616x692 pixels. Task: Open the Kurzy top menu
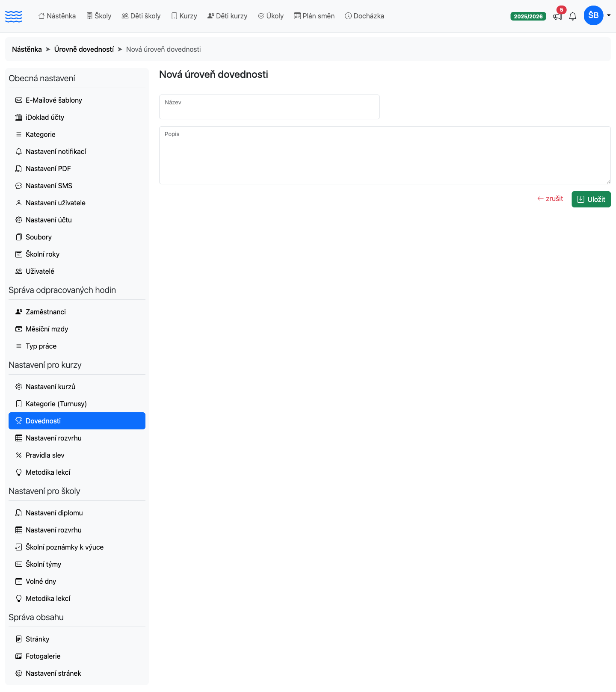click(184, 16)
